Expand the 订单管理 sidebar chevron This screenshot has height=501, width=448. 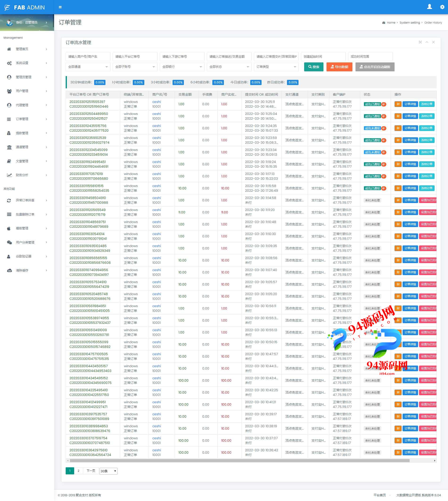(x=47, y=119)
